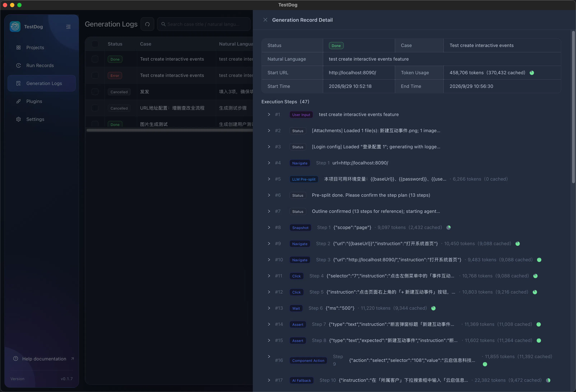This screenshot has height=392, width=576.
Task: Click the Generation Logs document icon
Action: pos(18,83)
